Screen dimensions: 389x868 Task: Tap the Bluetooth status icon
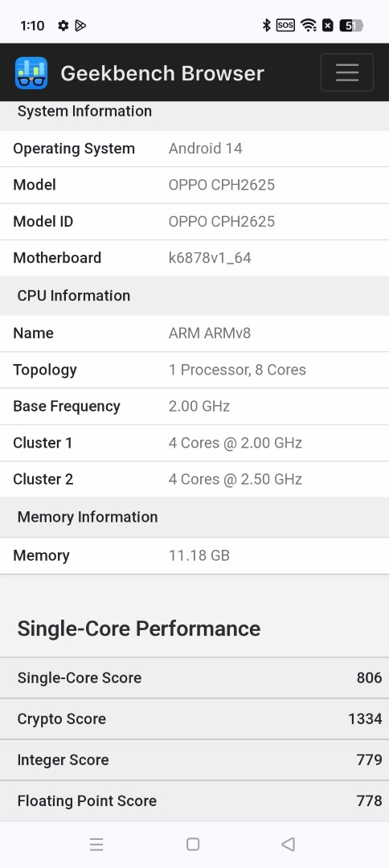(266, 26)
